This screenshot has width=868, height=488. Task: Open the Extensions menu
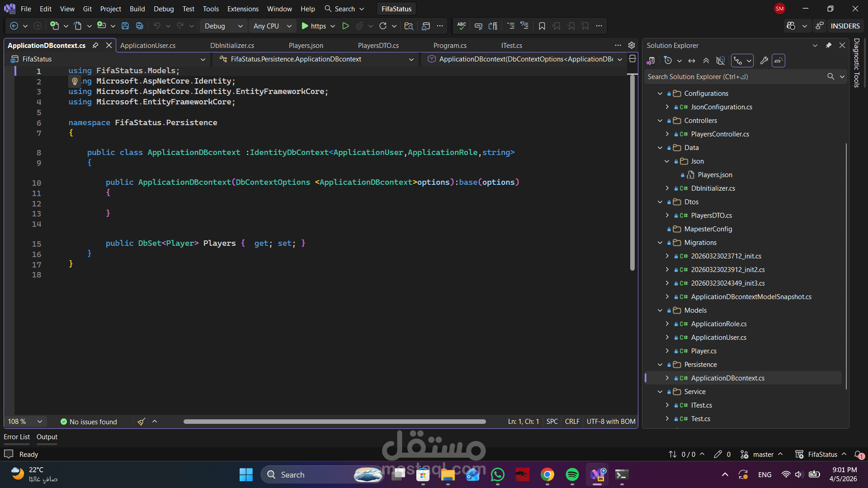click(243, 9)
